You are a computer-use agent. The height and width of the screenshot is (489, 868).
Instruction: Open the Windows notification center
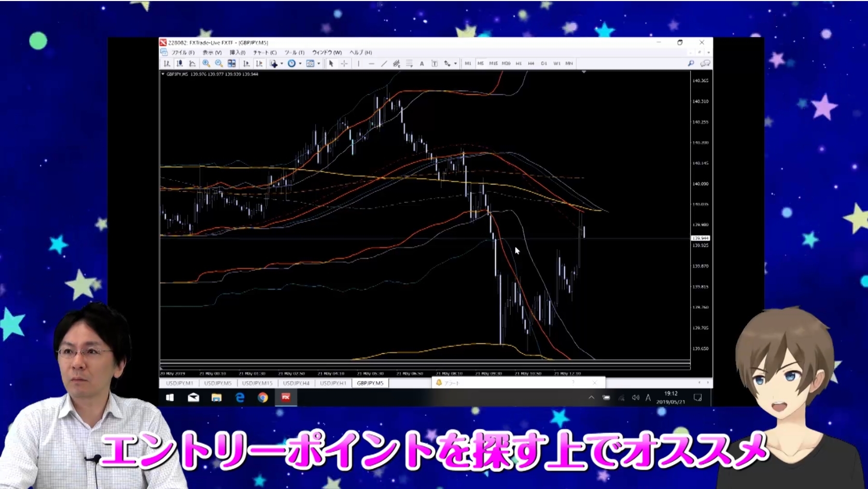click(x=698, y=398)
